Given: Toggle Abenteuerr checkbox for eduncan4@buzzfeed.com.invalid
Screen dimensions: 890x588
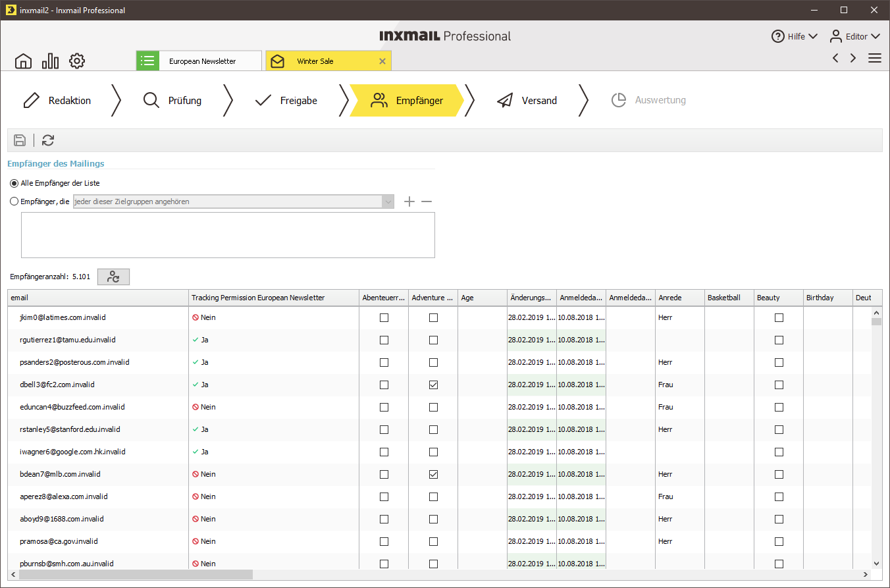Looking at the screenshot, I should pyautogui.click(x=384, y=407).
